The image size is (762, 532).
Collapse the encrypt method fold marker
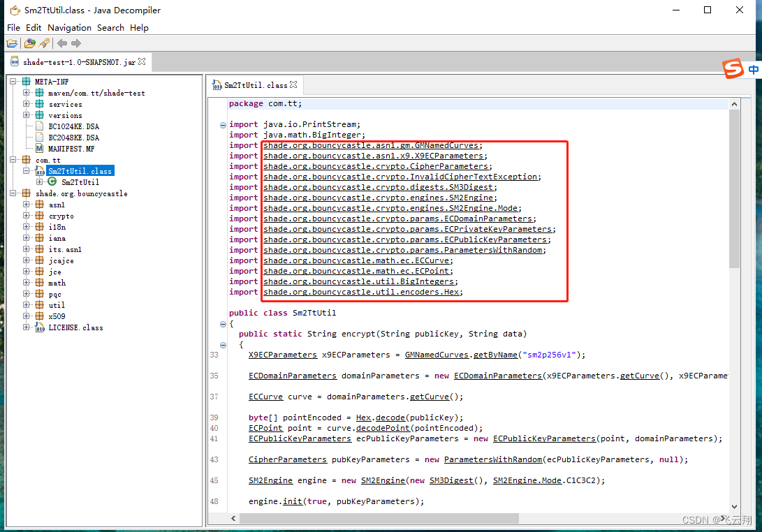(222, 344)
